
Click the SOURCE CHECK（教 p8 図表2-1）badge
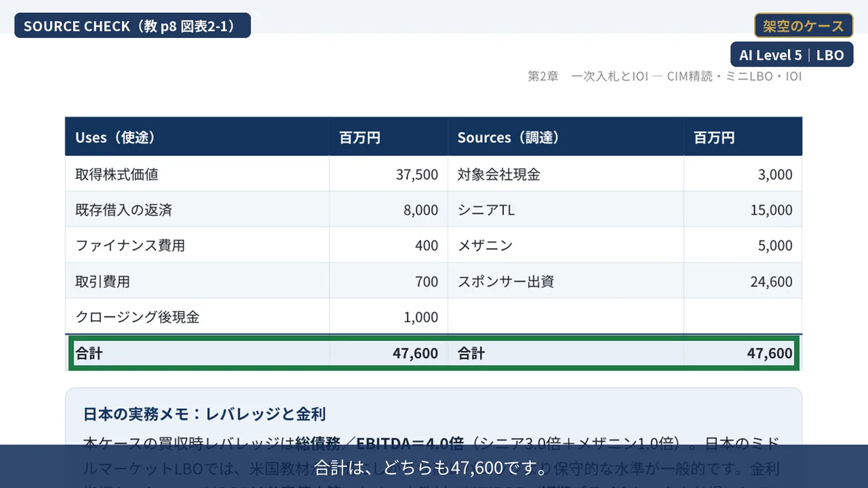132,26
